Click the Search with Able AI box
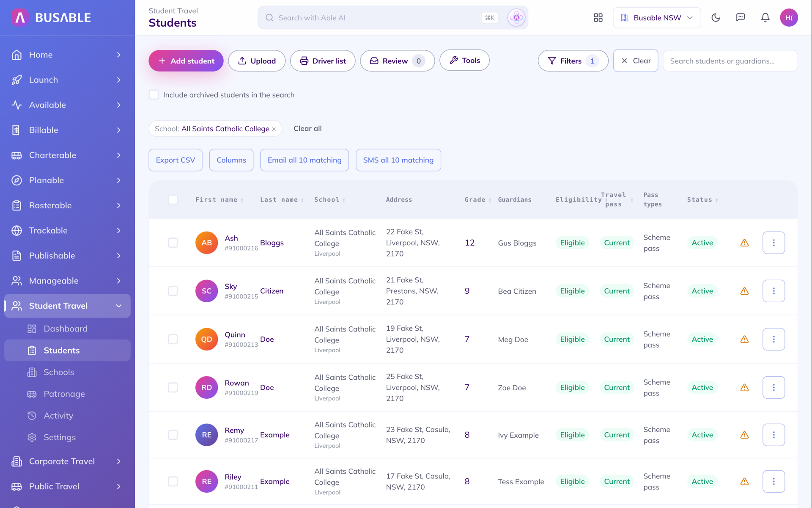The height and width of the screenshot is (508, 812). click(393, 18)
